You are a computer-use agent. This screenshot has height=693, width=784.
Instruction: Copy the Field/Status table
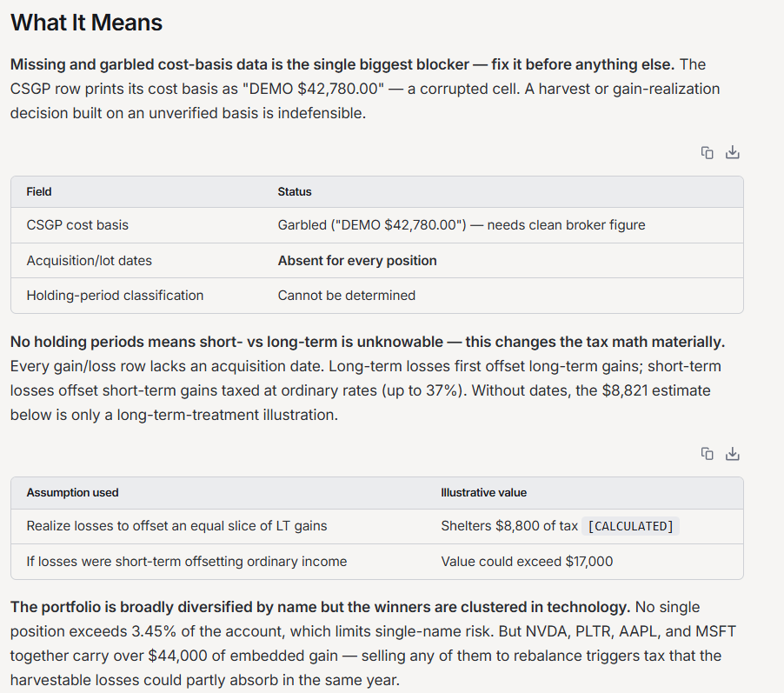pyautogui.click(x=707, y=153)
